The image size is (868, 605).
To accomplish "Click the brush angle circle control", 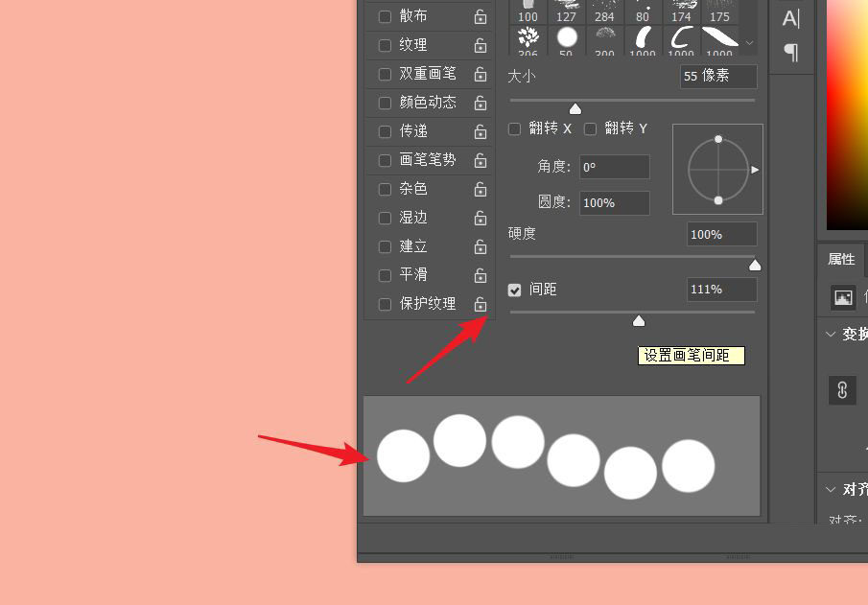I will pyautogui.click(x=718, y=170).
